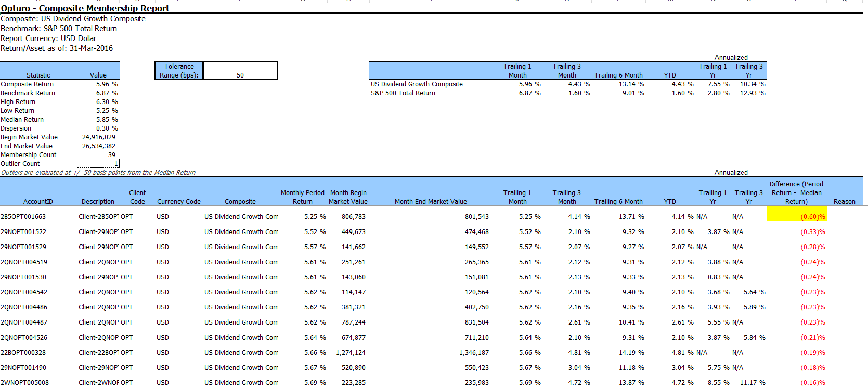Click the Tolerance Range value cell showing 50
868x387 pixels.
click(240, 71)
